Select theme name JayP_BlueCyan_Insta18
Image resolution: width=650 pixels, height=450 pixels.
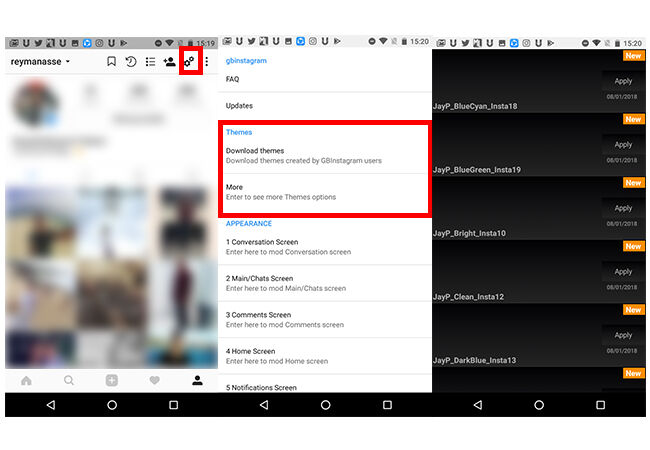click(475, 106)
